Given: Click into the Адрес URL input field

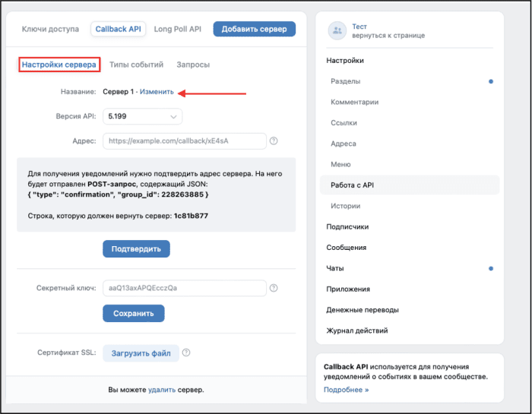Looking at the screenshot, I should point(184,141).
